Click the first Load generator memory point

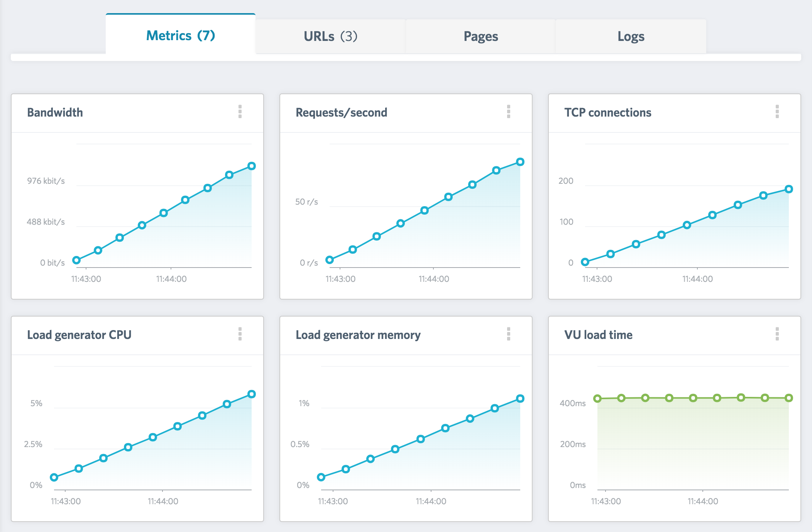point(321,477)
